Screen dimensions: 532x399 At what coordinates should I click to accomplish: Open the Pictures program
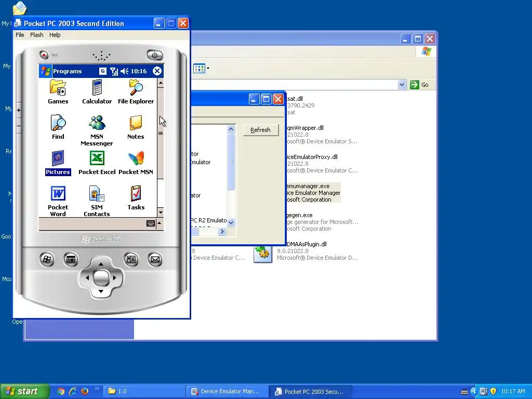(58, 163)
